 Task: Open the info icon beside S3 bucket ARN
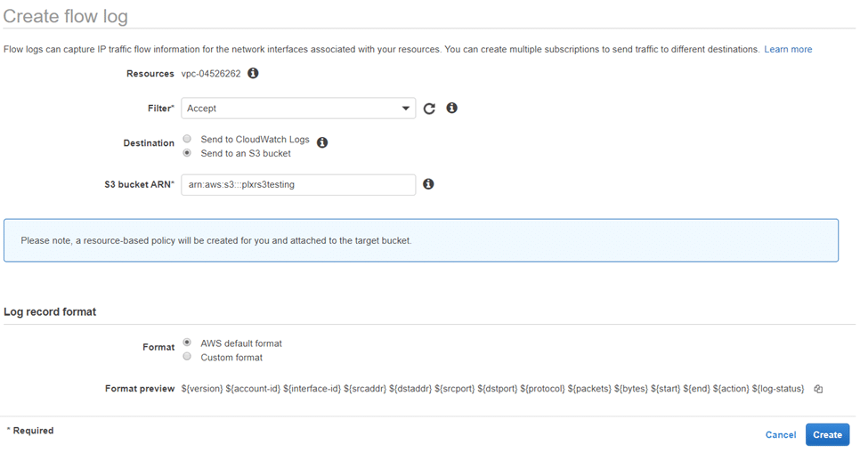coord(428,184)
